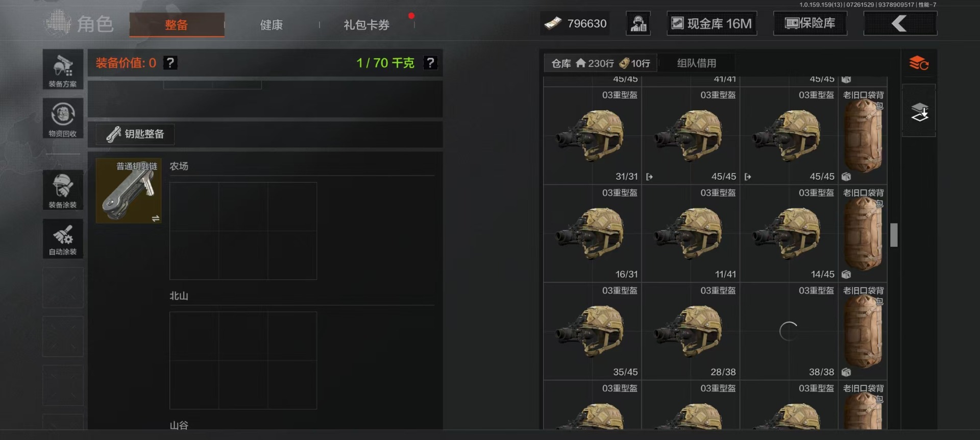Open the 礼包卡券 tab
The image size is (980, 440).
click(x=366, y=25)
